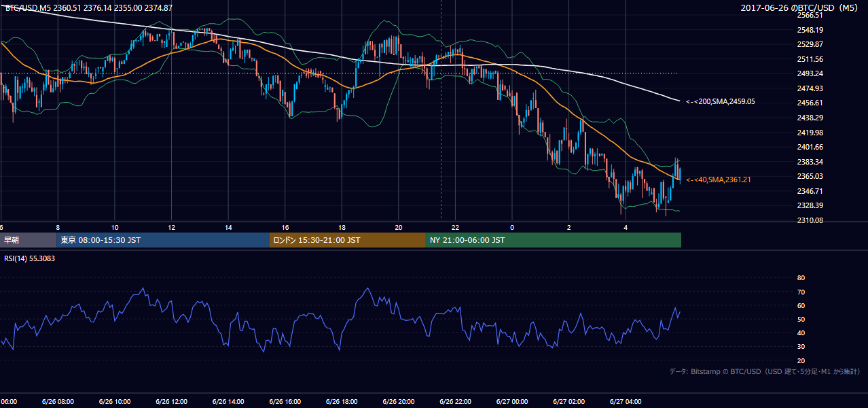Viewport: 868px width, 408px height.
Task: Click the NY 21:00-06:00 JST session bar
Action: coord(554,240)
